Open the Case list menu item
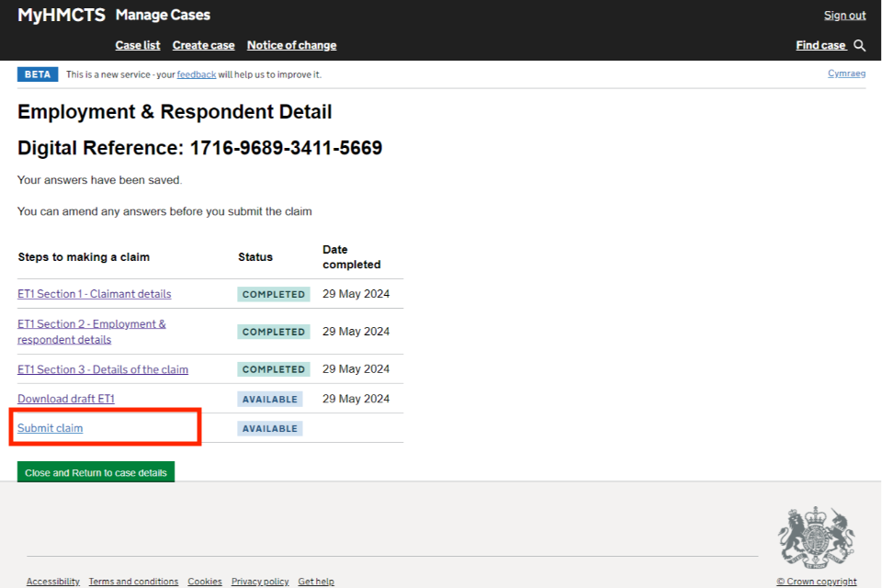882x588 pixels. pos(138,45)
